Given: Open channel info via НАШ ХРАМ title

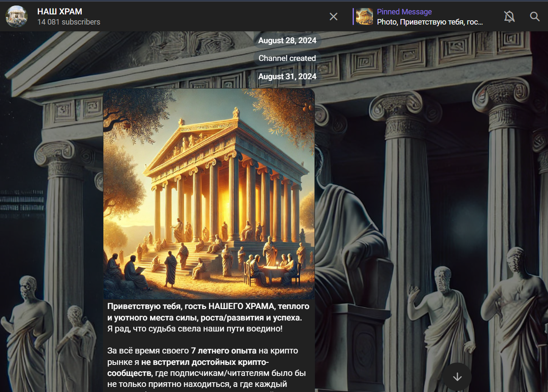Looking at the screenshot, I should tap(60, 11).
